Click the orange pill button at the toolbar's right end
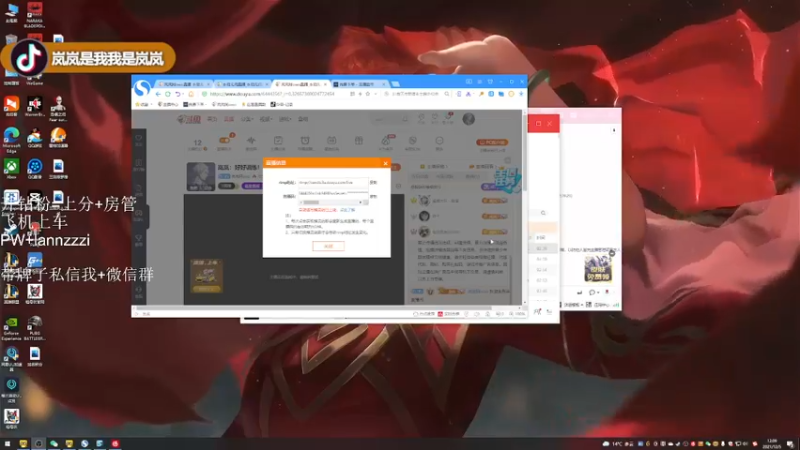The width and height of the screenshot is (800, 450). (492, 142)
